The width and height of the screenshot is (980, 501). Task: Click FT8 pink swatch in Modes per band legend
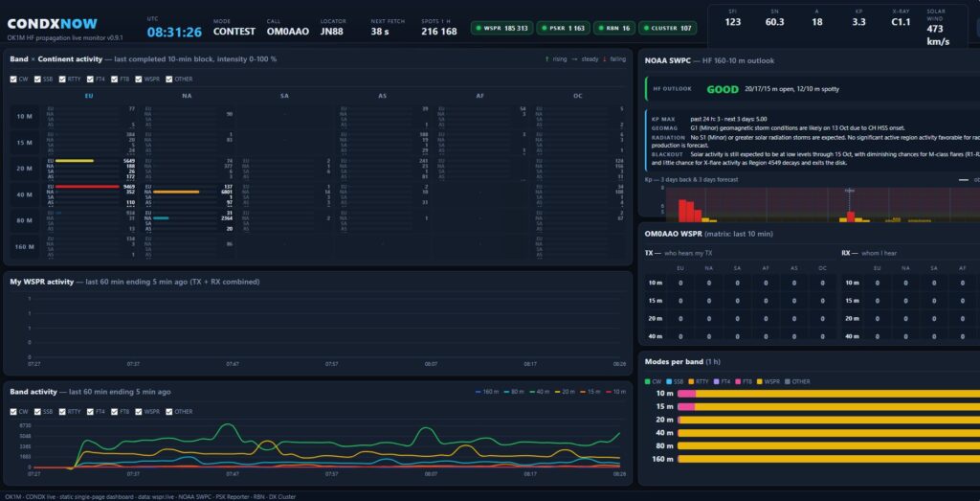click(738, 381)
